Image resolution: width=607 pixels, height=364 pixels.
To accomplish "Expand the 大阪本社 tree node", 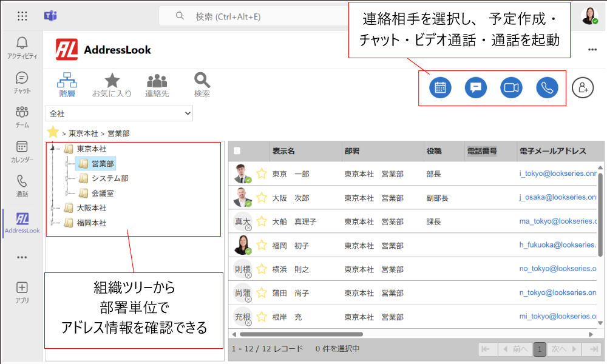I will point(52,208).
